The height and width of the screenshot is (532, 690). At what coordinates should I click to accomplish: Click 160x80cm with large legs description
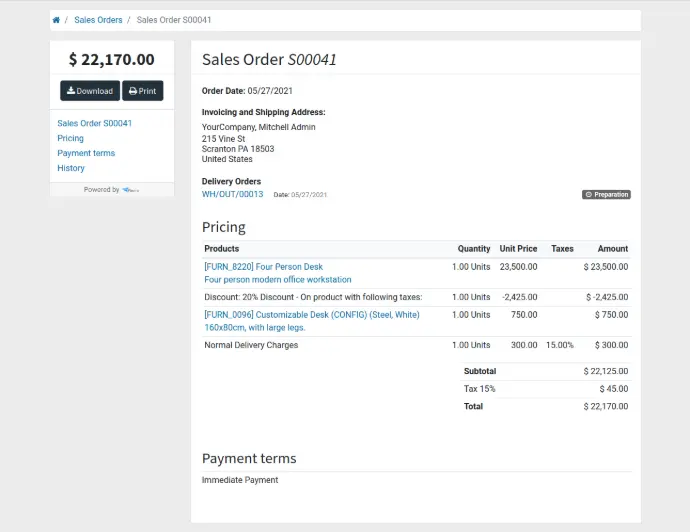point(255,327)
